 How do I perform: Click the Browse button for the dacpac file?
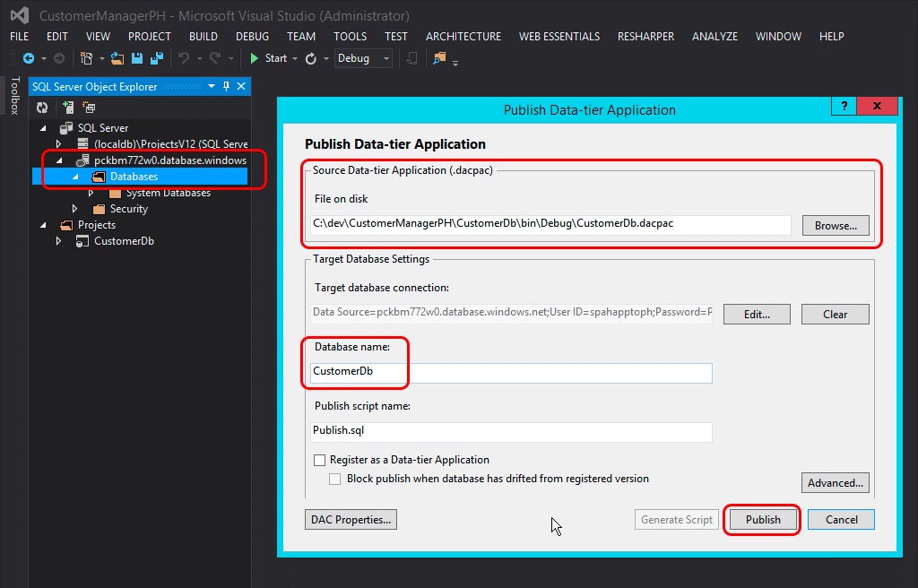click(835, 225)
